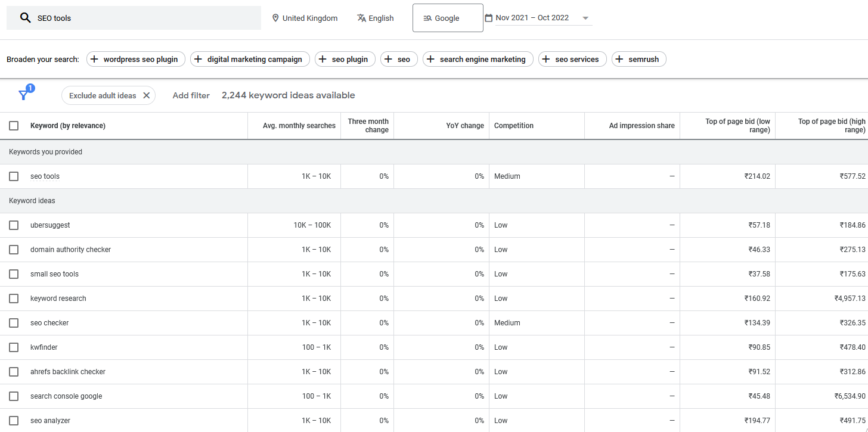Expand the date range dropdown arrow
Screen dimensions: 868x432
585,18
